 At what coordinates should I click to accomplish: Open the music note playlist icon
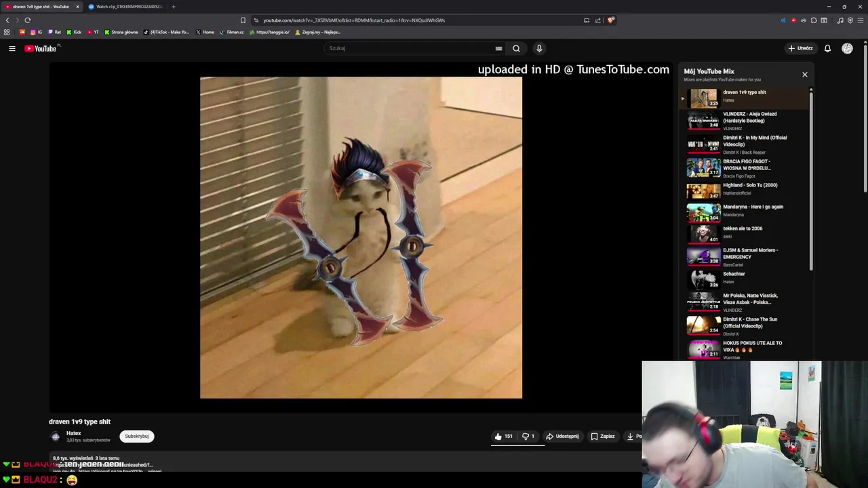[840, 20]
